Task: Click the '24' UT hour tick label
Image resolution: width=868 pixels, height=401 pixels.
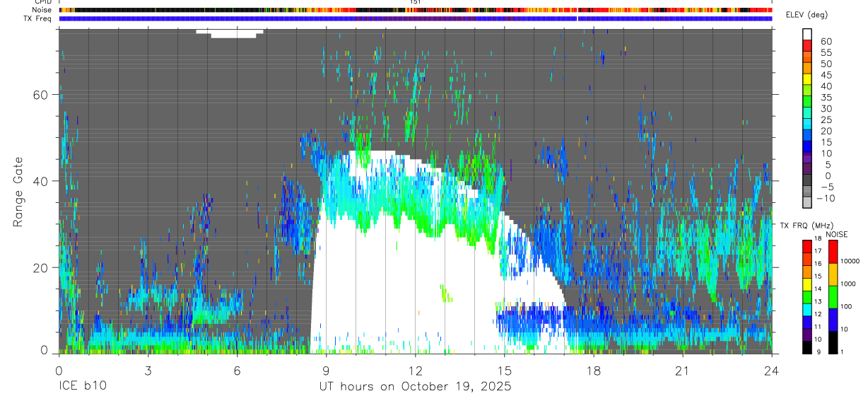Action: click(771, 370)
